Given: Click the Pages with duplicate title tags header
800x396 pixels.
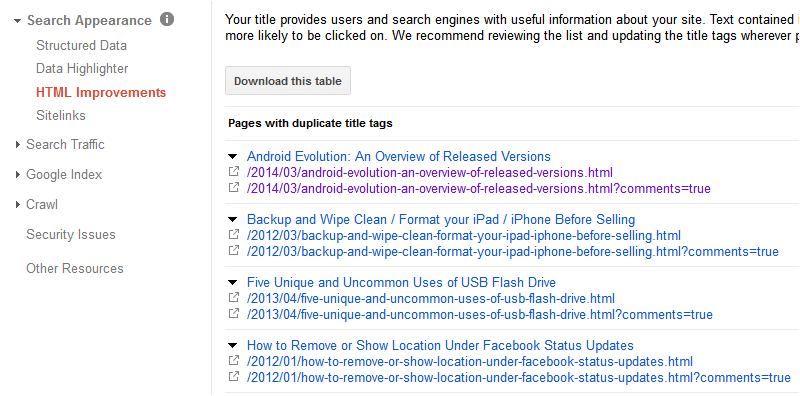Looking at the screenshot, I should pos(310,123).
